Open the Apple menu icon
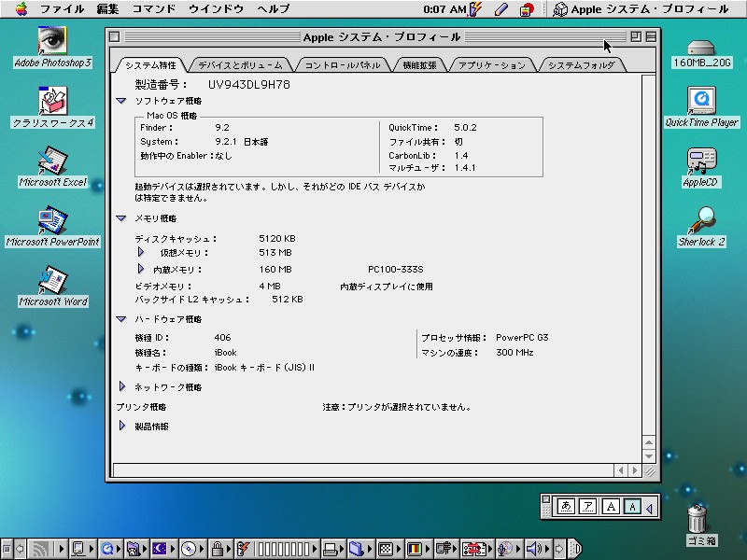 [x=21, y=8]
